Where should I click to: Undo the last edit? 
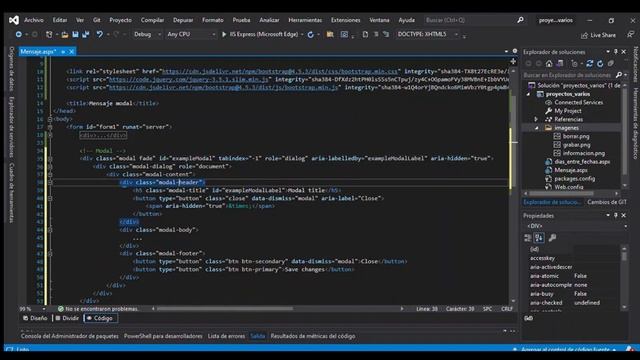pos(99,35)
